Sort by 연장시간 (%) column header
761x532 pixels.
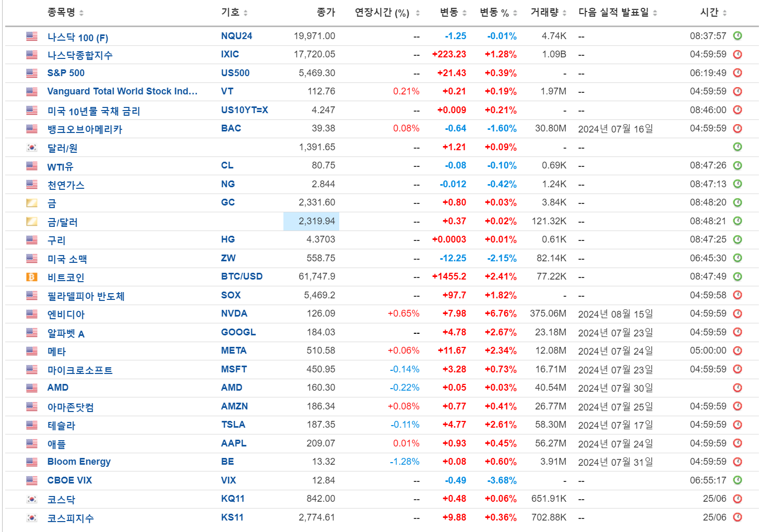(387, 13)
